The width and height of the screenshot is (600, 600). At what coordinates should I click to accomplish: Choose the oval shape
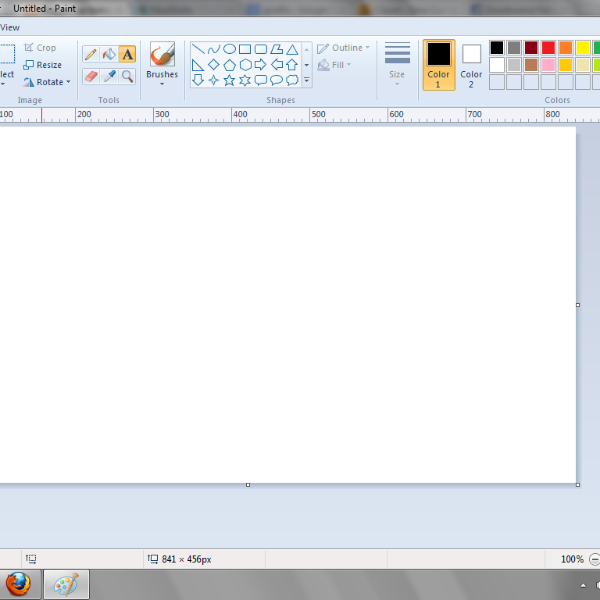[x=229, y=49]
